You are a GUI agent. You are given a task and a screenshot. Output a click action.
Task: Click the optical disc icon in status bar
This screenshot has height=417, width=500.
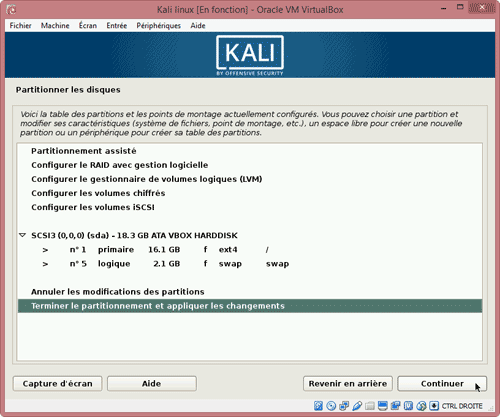pyautogui.click(x=331, y=405)
